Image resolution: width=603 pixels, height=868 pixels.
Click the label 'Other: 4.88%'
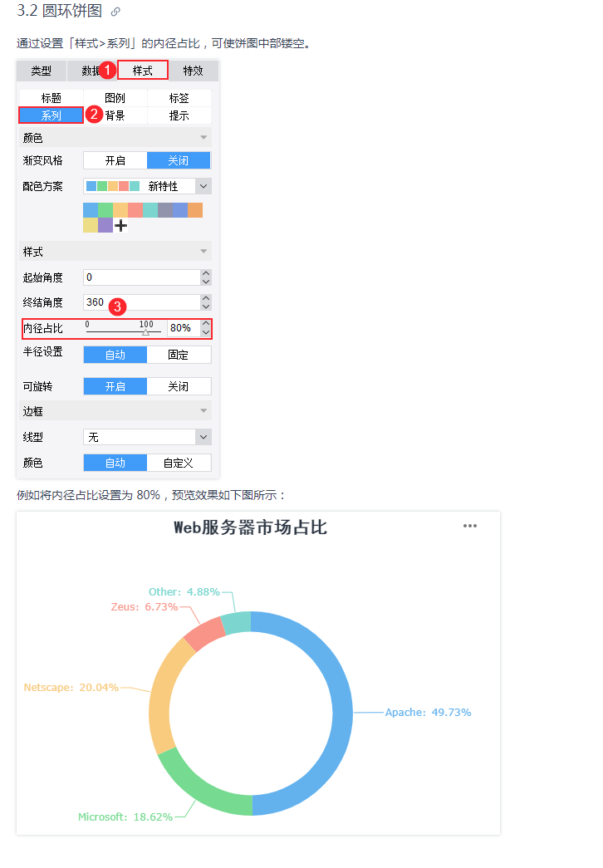click(184, 592)
